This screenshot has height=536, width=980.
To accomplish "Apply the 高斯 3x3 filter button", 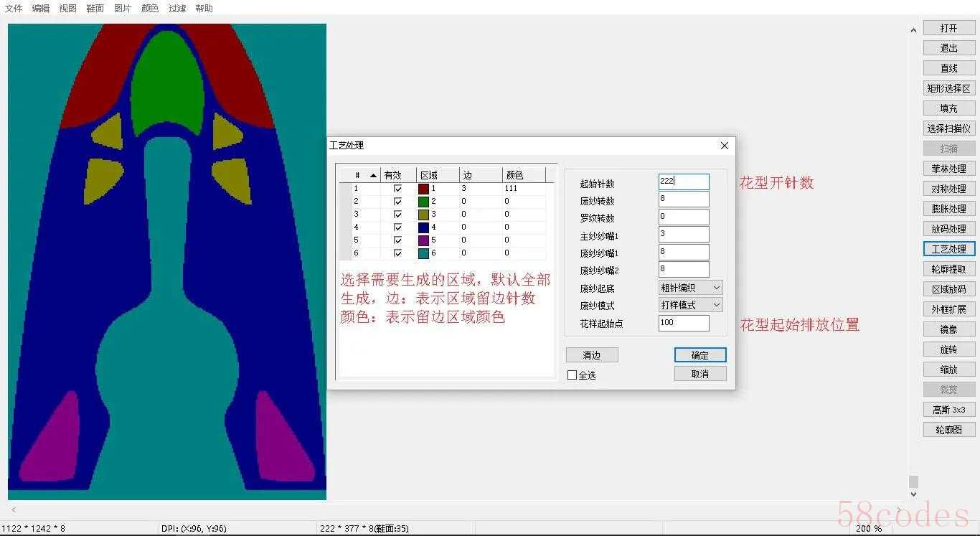I will [x=948, y=410].
